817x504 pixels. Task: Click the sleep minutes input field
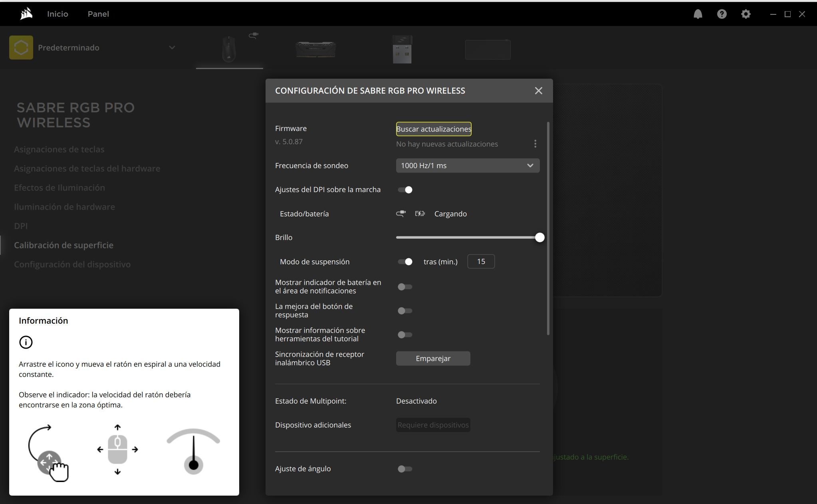(481, 262)
